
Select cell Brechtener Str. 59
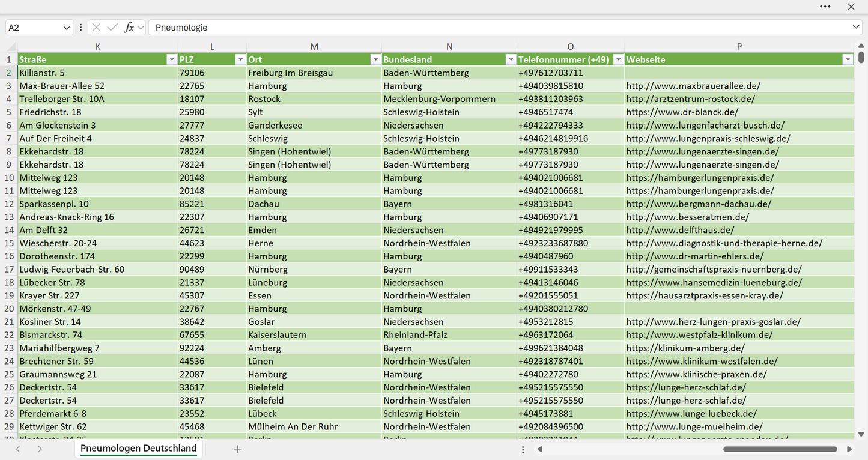click(x=98, y=361)
